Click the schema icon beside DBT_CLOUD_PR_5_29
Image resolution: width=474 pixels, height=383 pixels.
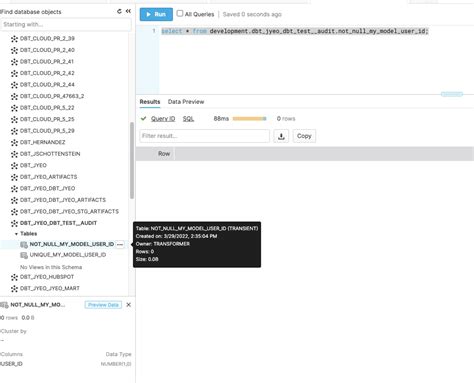coord(14,131)
